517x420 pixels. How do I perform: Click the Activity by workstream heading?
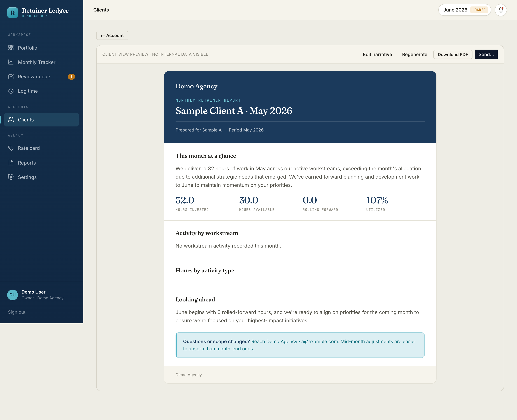pos(207,233)
